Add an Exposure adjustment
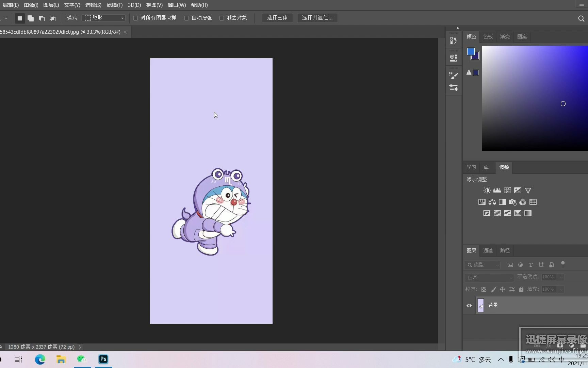Viewport: 588px width, 368px height. tap(518, 190)
